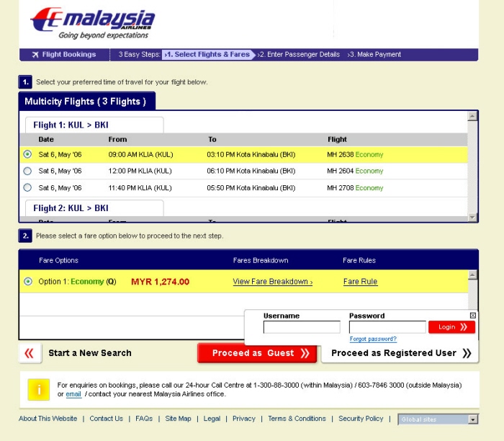The width and height of the screenshot is (504, 441).
Task: Open Security Policy footer link
Action: pyautogui.click(x=361, y=419)
